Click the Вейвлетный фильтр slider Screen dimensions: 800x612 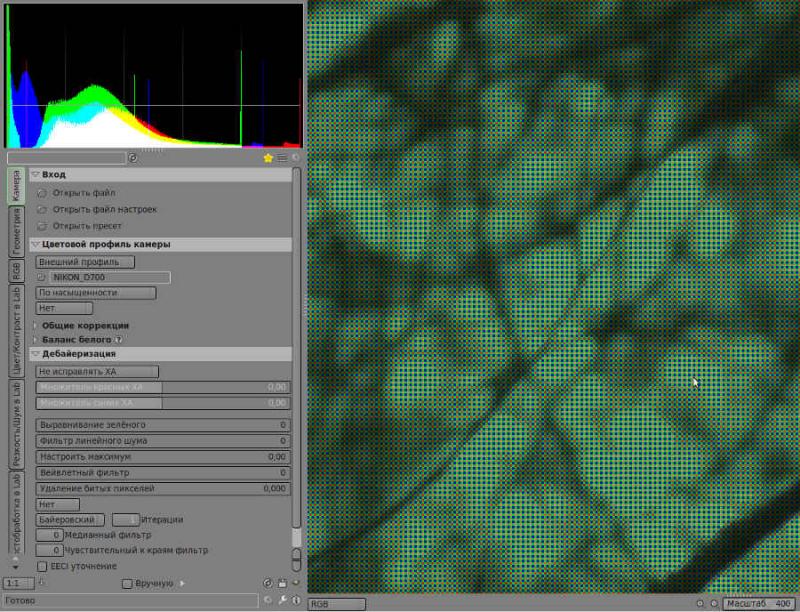(x=163, y=473)
